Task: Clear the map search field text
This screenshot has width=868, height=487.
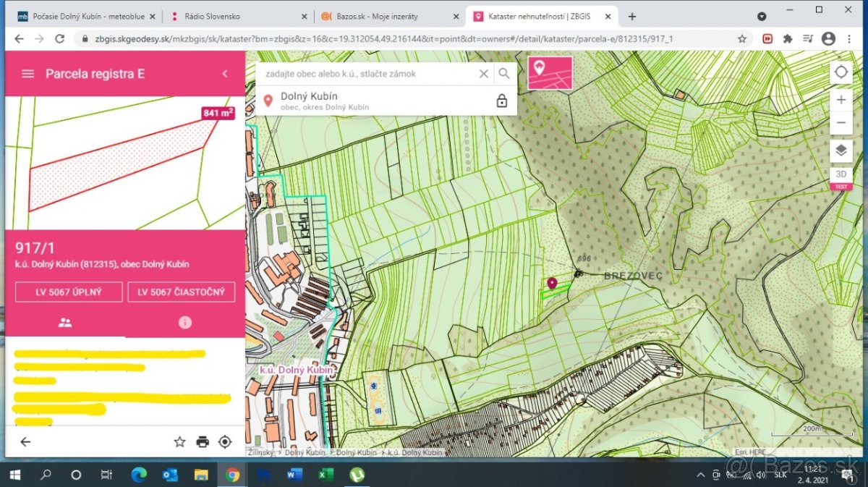Action: 484,74
